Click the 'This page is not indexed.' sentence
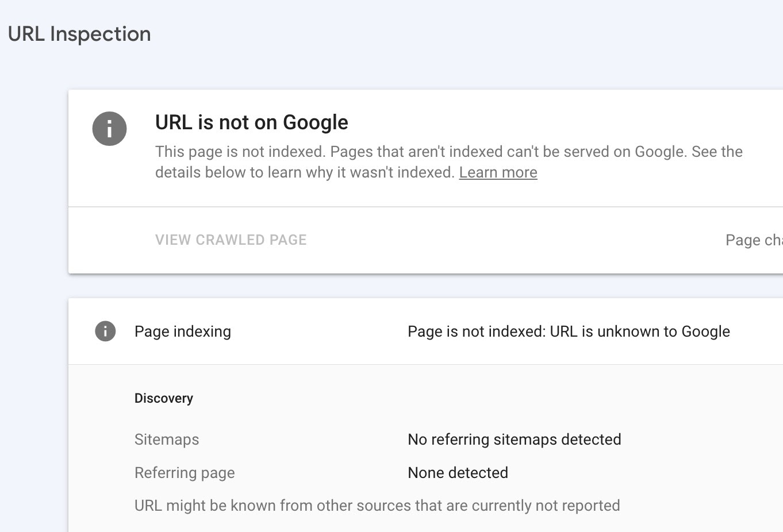This screenshot has width=783, height=532. [240, 152]
